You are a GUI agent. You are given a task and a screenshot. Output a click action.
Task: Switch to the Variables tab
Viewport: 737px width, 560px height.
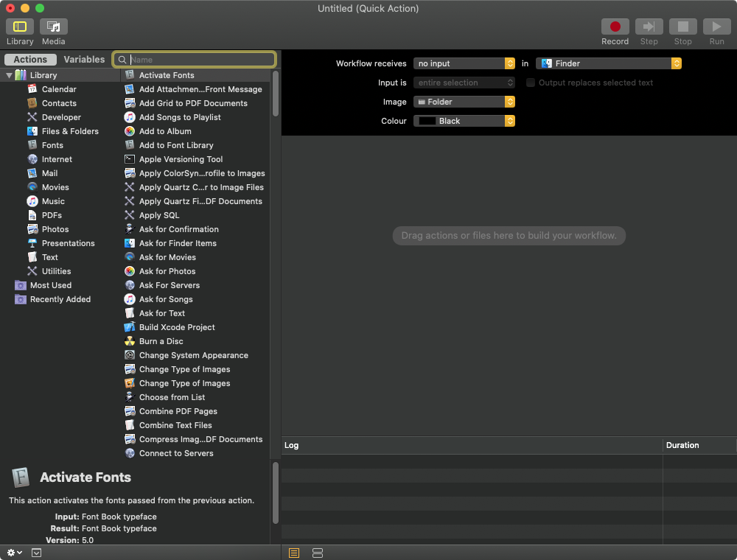click(84, 60)
